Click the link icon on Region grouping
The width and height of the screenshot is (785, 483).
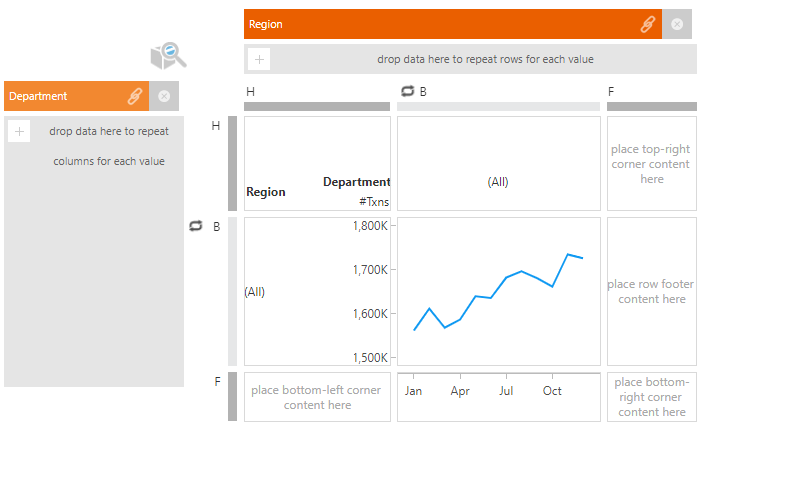pyautogui.click(x=648, y=24)
